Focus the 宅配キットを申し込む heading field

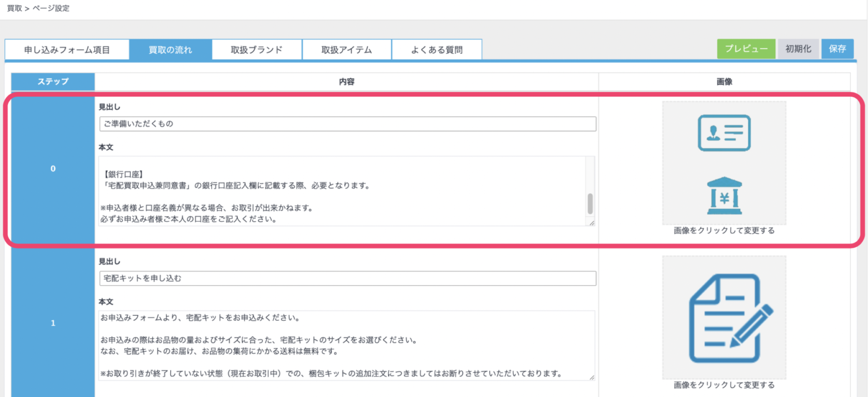(x=347, y=278)
